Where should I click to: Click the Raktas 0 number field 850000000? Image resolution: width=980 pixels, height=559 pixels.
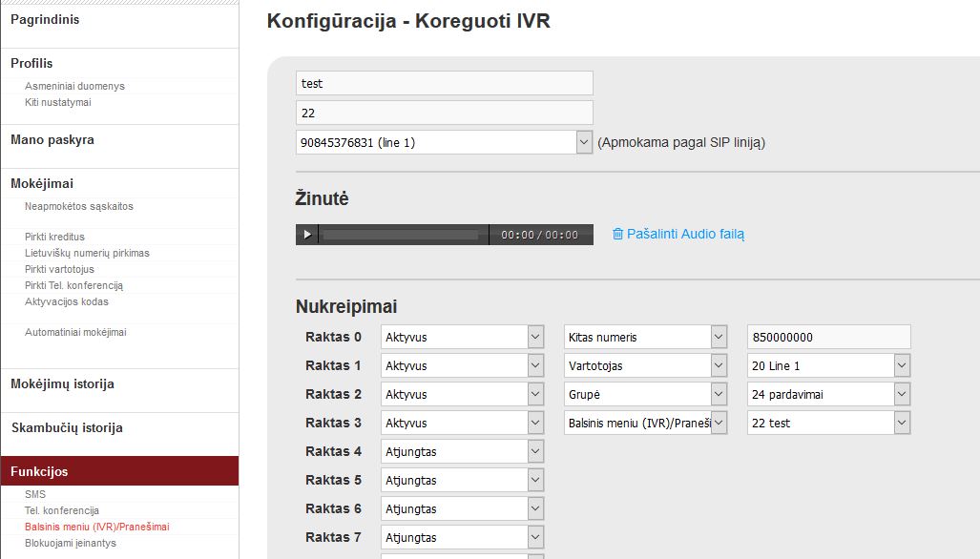pos(828,338)
